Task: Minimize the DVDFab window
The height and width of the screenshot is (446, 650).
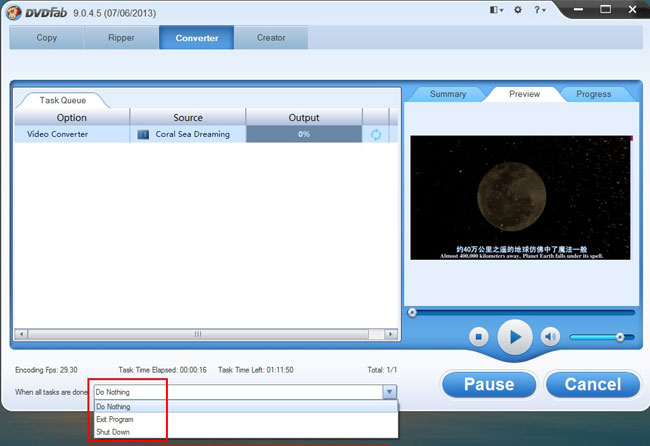Action: click(x=578, y=9)
